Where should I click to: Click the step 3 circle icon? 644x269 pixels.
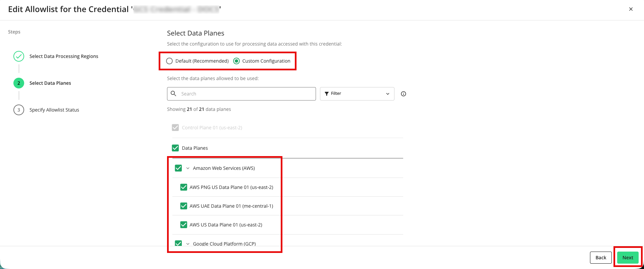(x=19, y=110)
